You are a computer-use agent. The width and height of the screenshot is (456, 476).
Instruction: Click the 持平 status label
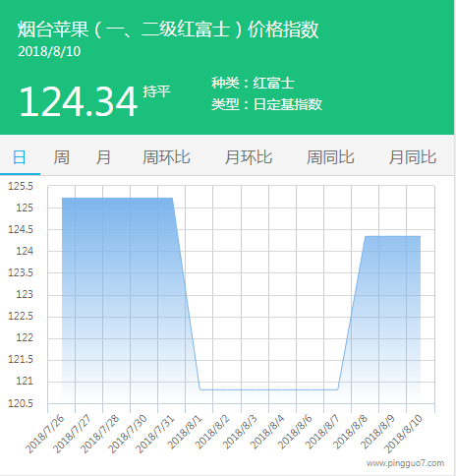[156, 91]
